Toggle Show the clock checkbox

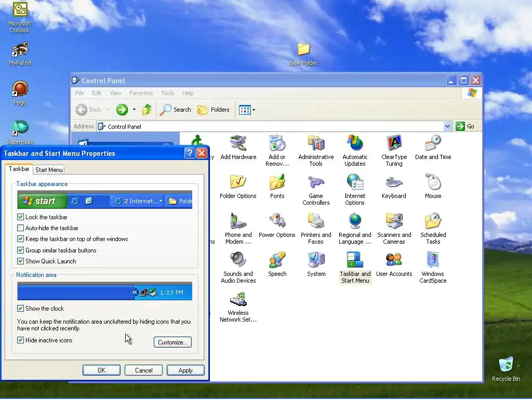pos(20,309)
